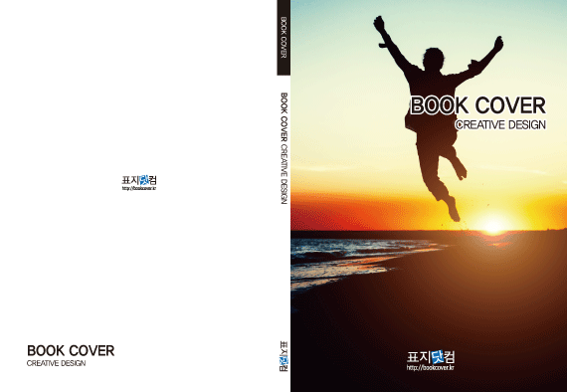Click the 표지닷컴 logo on the spine

point(283,356)
